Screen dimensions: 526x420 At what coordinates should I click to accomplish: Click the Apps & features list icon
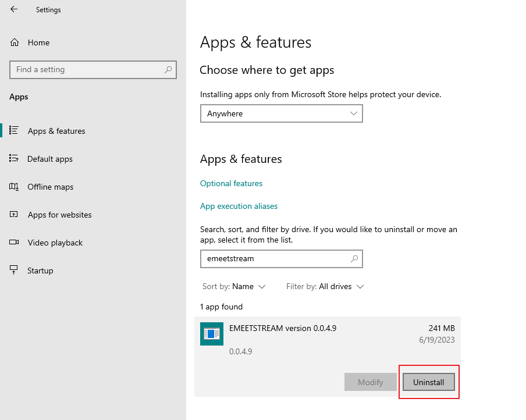(x=15, y=130)
